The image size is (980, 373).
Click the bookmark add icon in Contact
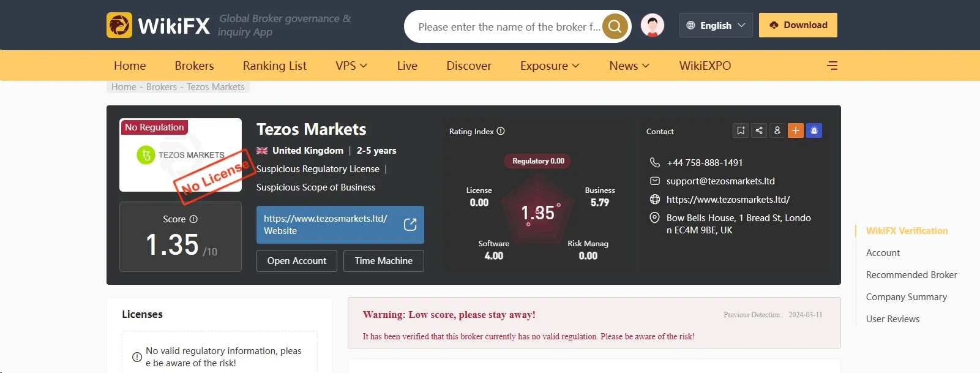(x=741, y=130)
